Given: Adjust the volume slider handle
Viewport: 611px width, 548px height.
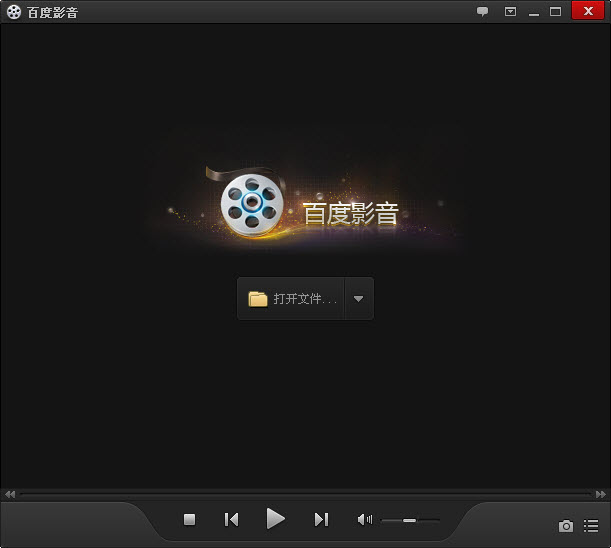Looking at the screenshot, I should tap(410, 520).
